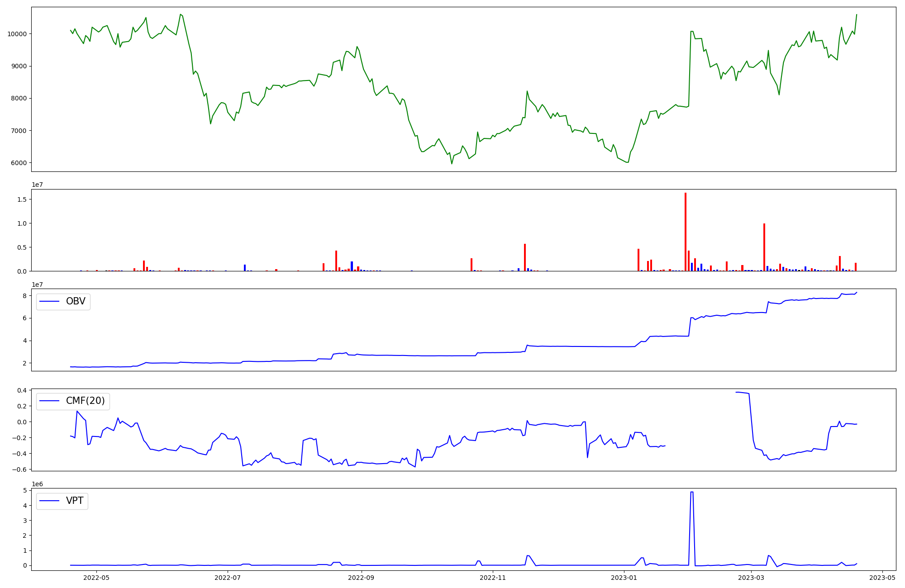Click the large VPT spike peak

tap(692, 493)
